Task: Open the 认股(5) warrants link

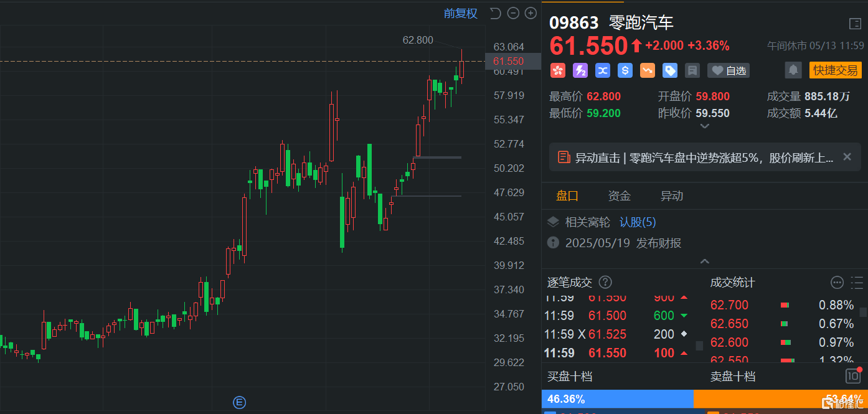Action: click(x=638, y=222)
